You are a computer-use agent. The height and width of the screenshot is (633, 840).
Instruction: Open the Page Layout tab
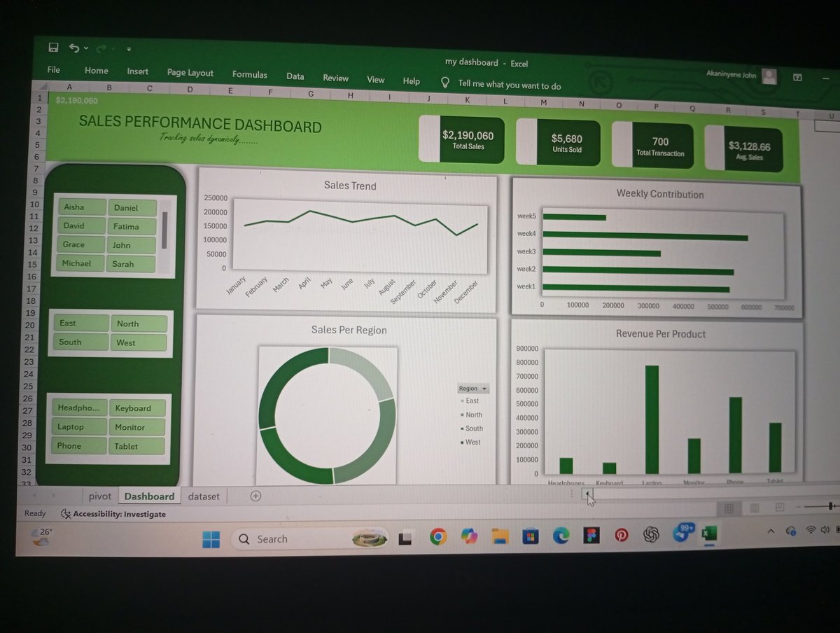pos(190,73)
